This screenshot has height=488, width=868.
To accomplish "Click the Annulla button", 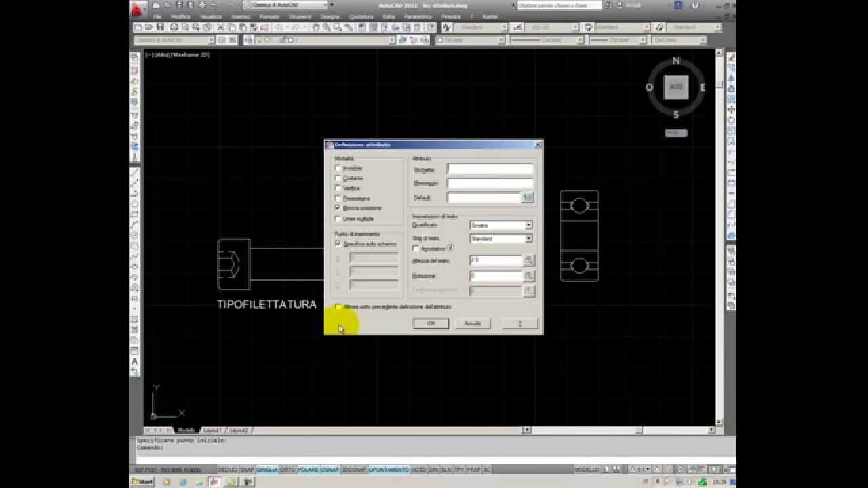I will tap(473, 323).
